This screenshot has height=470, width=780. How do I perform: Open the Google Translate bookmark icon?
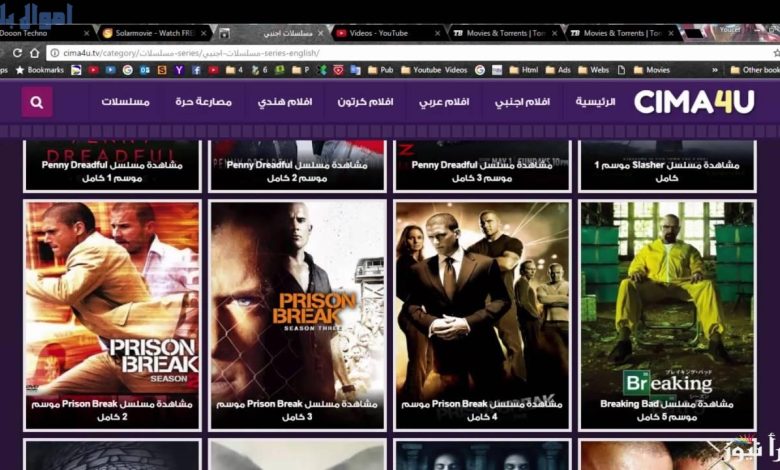(x=355, y=70)
